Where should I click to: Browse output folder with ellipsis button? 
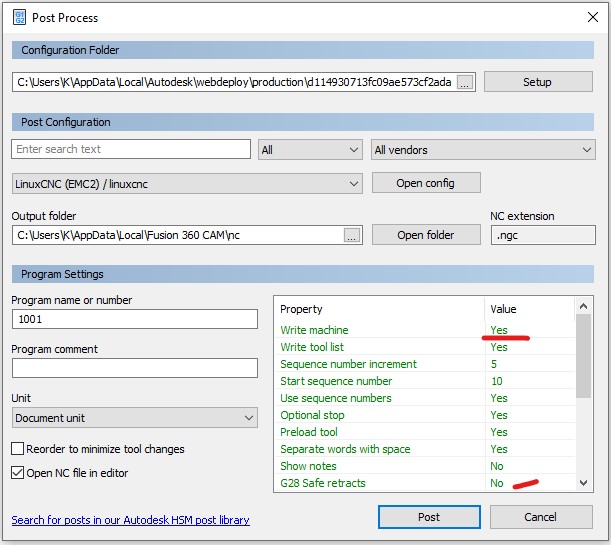pos(351,235)
